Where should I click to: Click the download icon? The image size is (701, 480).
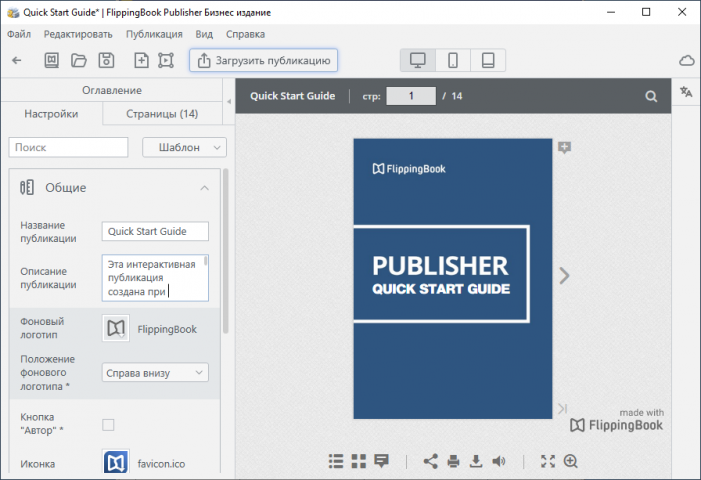(x=476, y=461)
